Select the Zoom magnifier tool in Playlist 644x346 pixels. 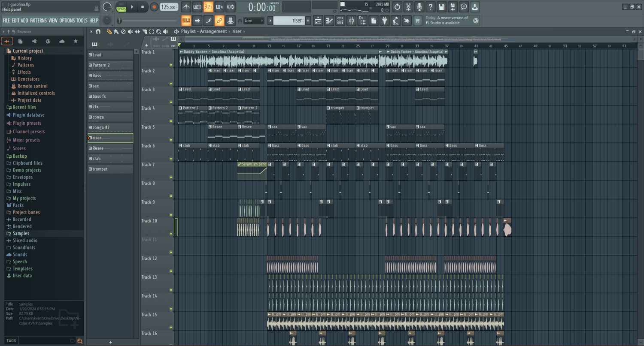point(158,31)
